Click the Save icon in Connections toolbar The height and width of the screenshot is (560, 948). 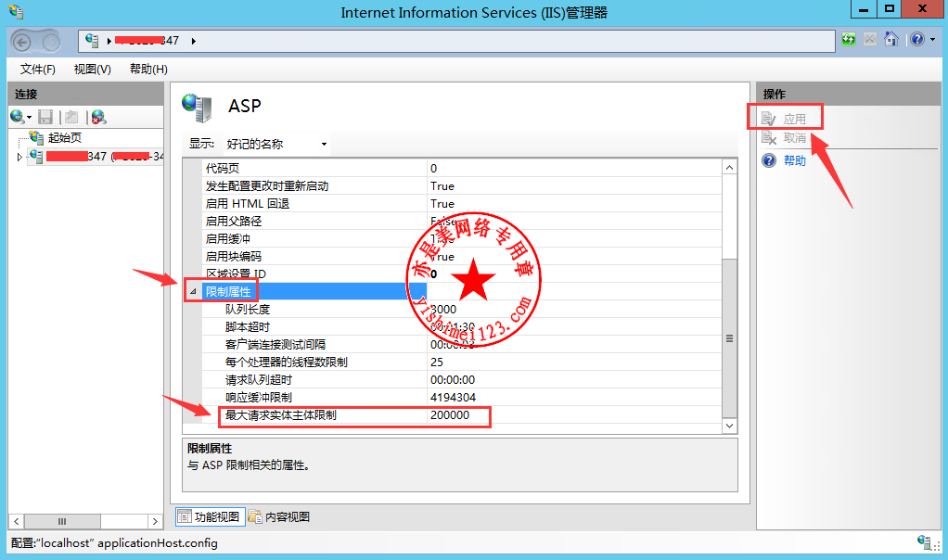pyautogui.click(x=45, y=117)
